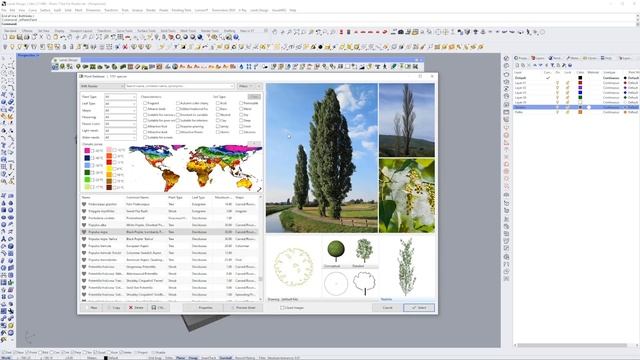The image size is (640, 360).
Task: Open the Lands Design menu
Action: [259, 10]
